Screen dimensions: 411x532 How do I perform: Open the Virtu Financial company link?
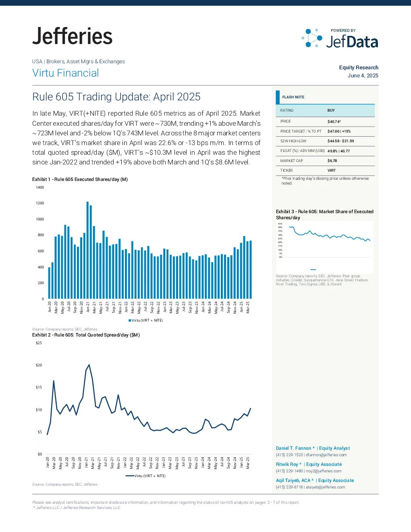click(x=65, y=73)
